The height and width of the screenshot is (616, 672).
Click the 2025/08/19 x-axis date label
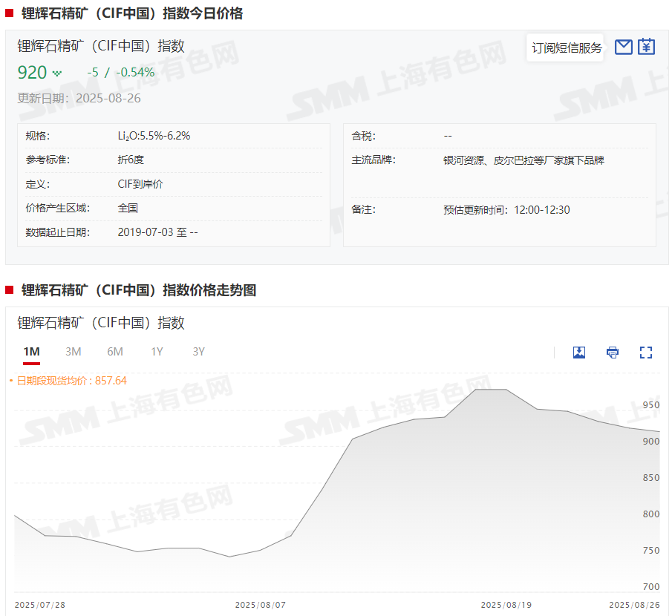tap(506, 605)
